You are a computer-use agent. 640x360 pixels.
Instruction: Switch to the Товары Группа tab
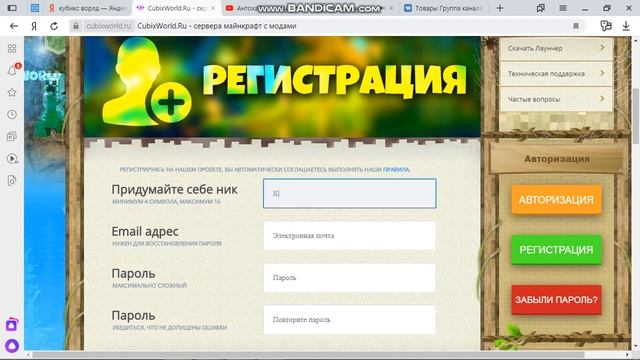click(445, 8)
